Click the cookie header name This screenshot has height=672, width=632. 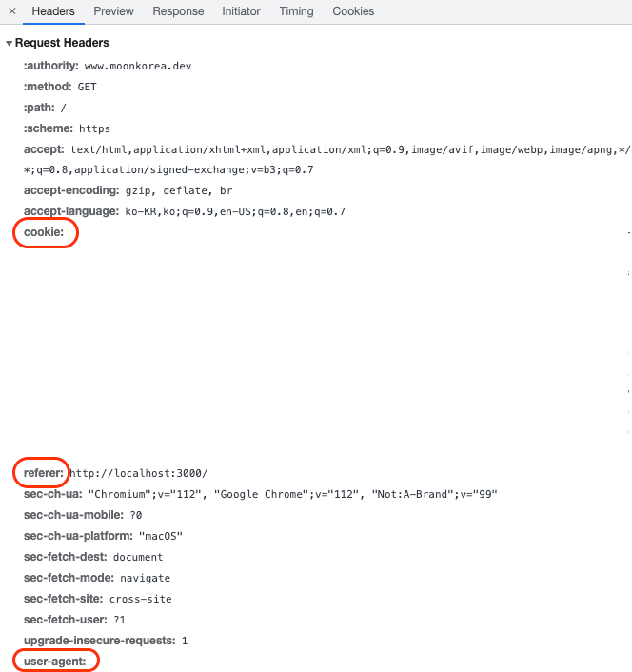44,232
